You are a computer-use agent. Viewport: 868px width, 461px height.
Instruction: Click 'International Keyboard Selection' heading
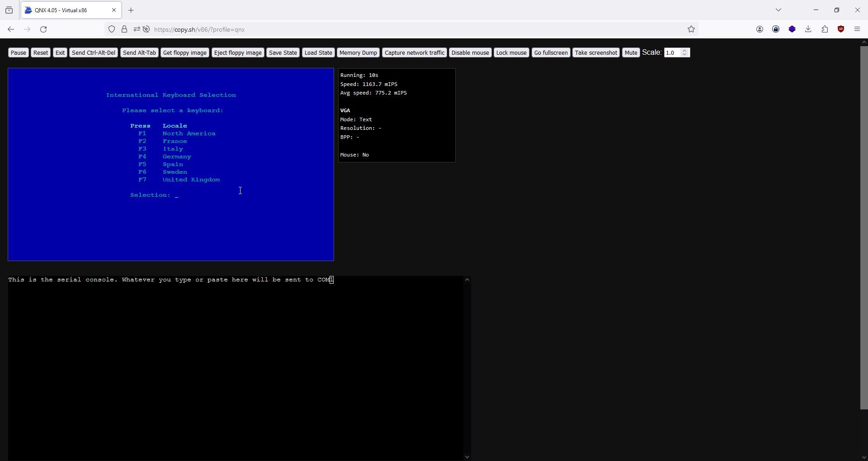click(x=171, y=95)
